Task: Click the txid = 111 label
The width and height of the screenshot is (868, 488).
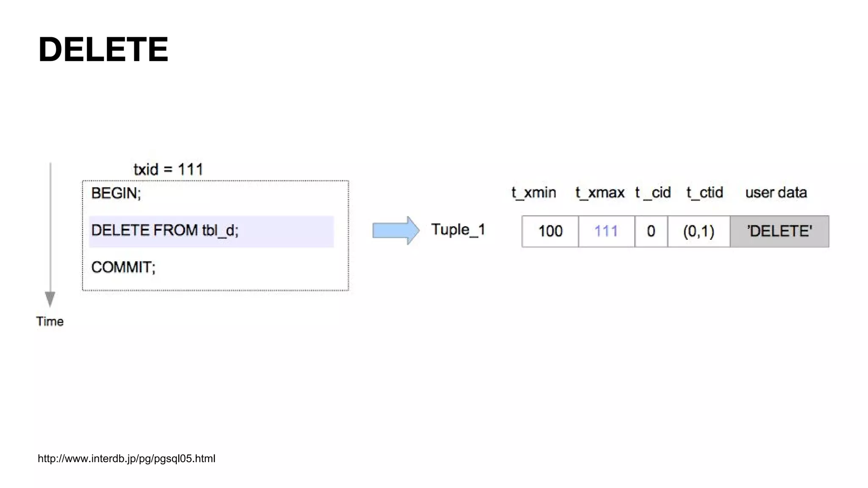Action: coord(168,169)
